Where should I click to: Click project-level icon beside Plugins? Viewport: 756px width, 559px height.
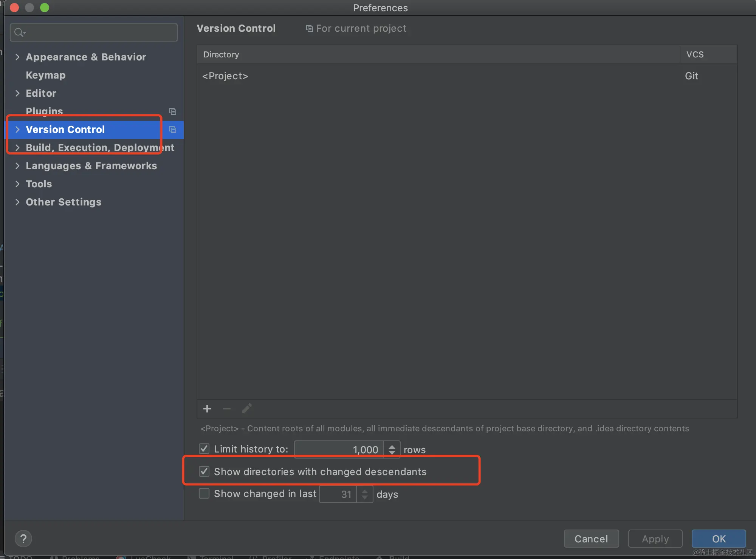[x=173, y=111]
